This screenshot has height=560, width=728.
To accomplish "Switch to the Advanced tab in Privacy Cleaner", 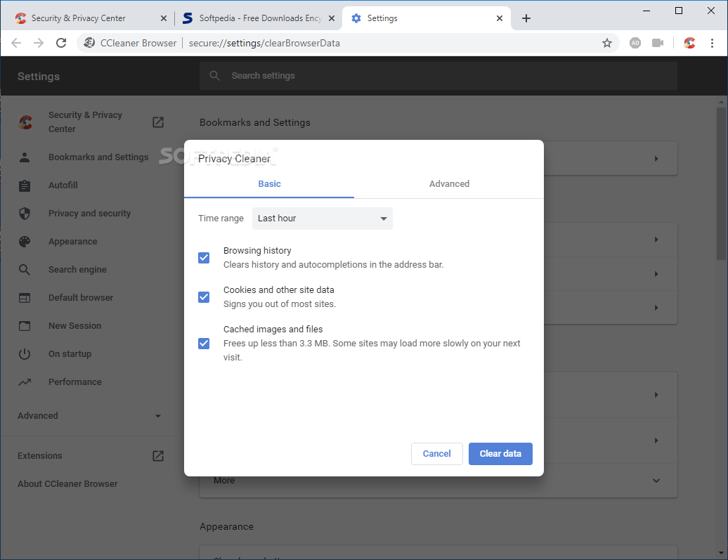I will pyautogui.click(x=449, y=183).
